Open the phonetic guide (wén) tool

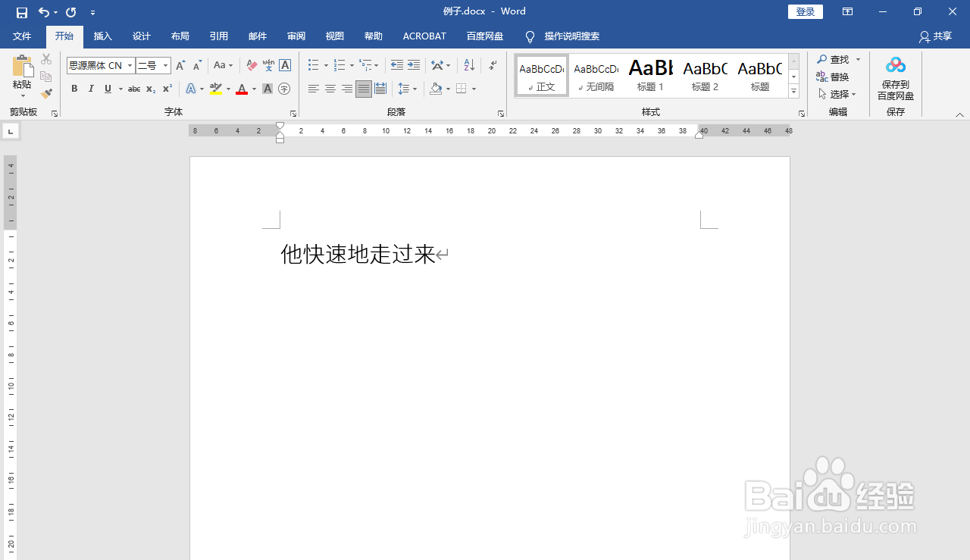(x=268, y=66)
